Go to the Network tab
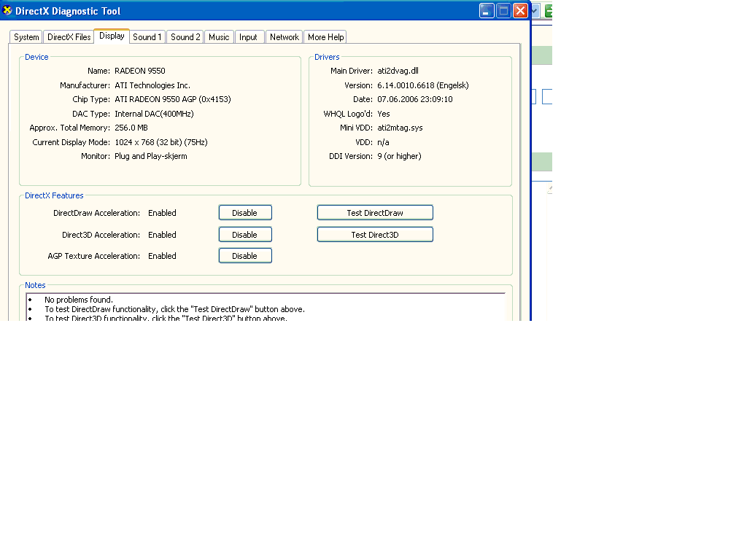The width and height of the screenshot is (747, 560). (285, 37)
